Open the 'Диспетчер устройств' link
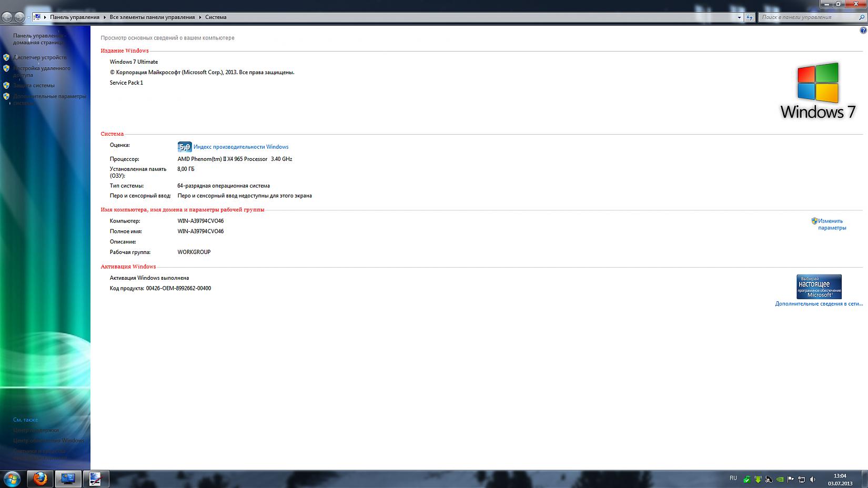The image size is (868, 488). point(40,57)
